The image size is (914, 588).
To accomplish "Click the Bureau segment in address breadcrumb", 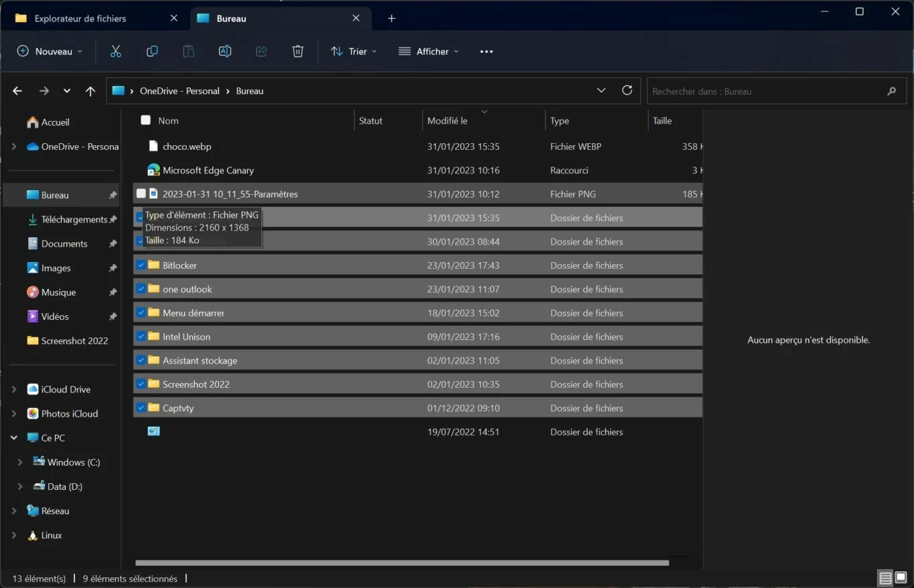I will tap(249, 91).
